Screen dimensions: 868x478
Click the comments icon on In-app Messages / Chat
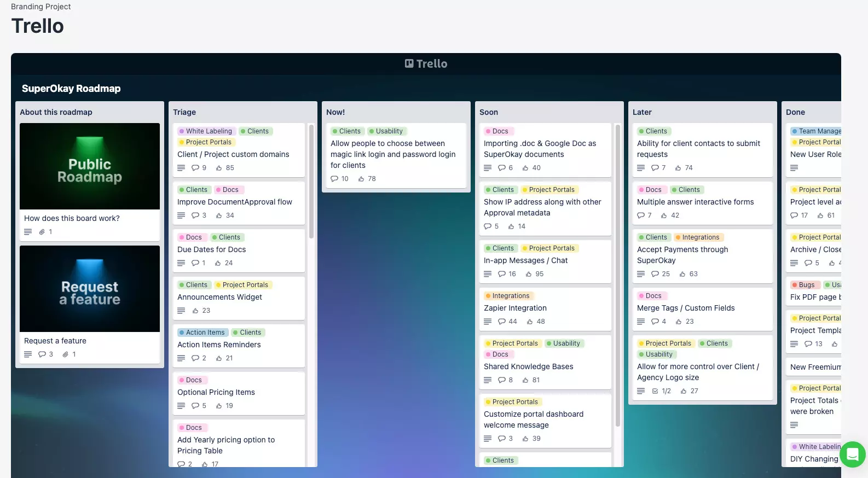point(502,274)
